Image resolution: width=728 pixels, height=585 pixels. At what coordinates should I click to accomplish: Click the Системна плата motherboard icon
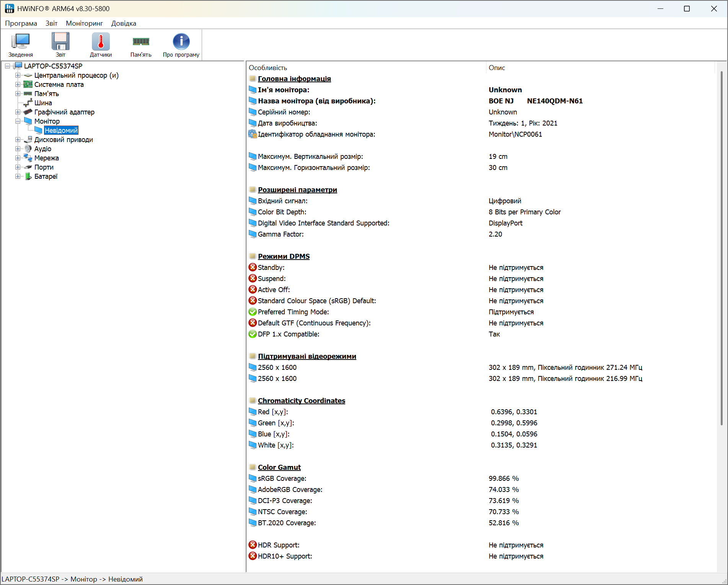tap(28, 85)
